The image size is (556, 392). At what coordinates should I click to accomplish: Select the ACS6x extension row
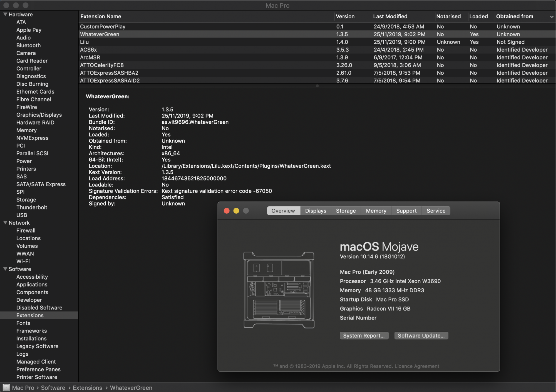(x=317, y=50)
